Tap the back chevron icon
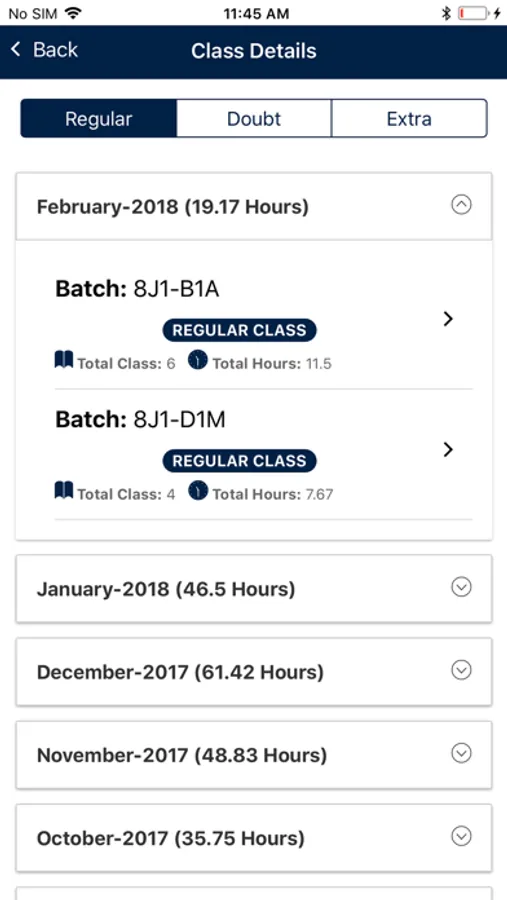The width and height of the screenshot is (507, 900). pos(16,50)
